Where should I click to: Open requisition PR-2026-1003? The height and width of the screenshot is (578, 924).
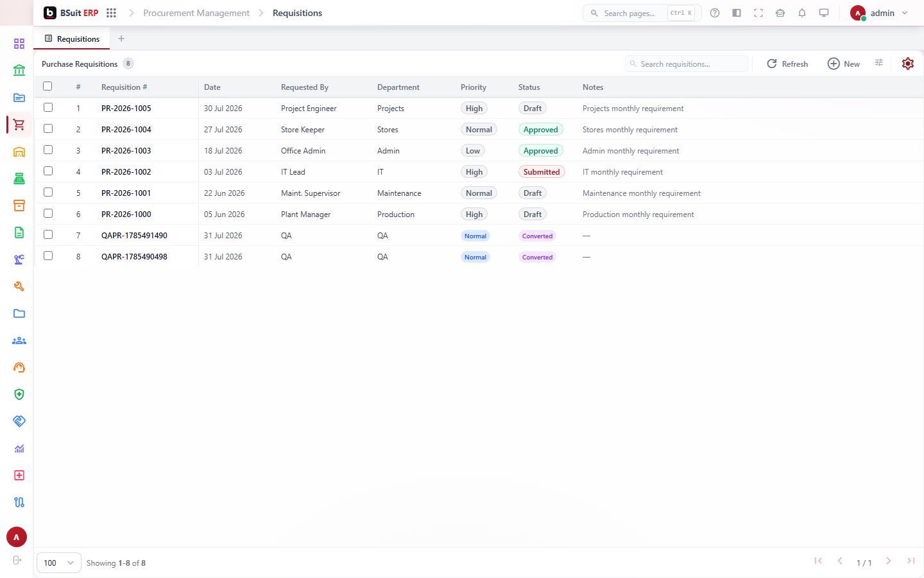click(x=126, y=151)
